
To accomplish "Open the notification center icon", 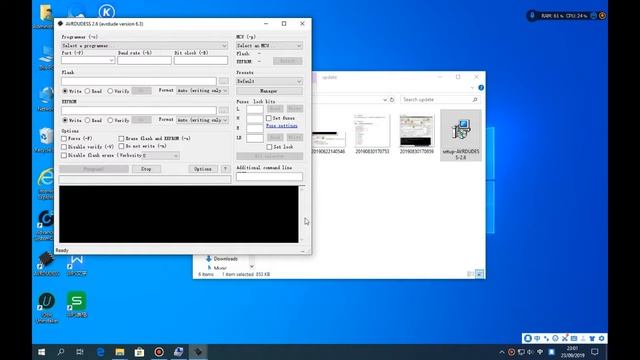I will (x=595, y=352).
